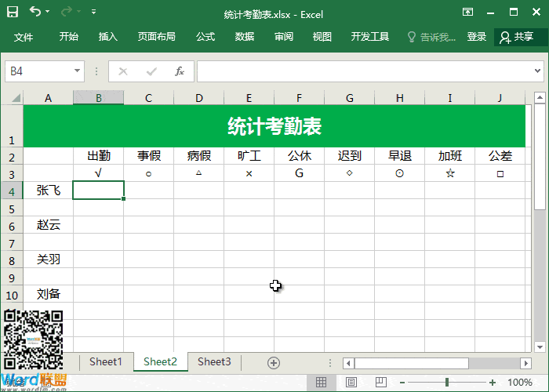Click the 病假 header cell
The height and width of the screenshot is (392, 549).
click(x=199, y=156)
